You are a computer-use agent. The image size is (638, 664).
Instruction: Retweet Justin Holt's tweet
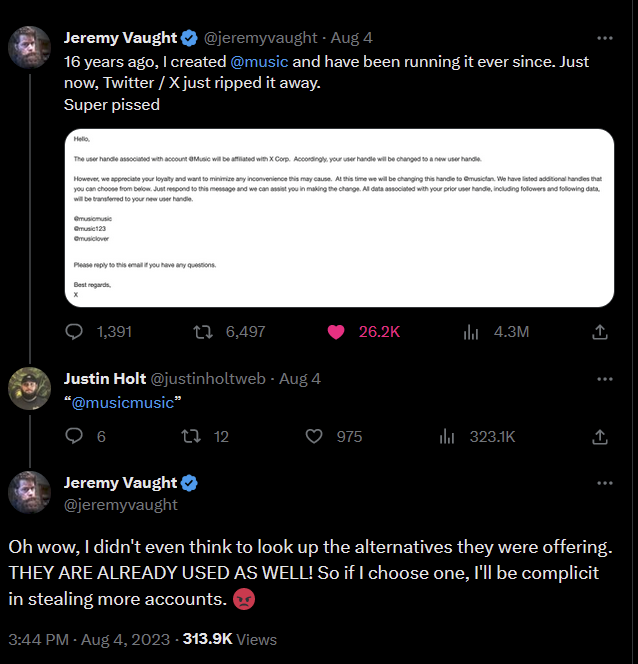187,436
